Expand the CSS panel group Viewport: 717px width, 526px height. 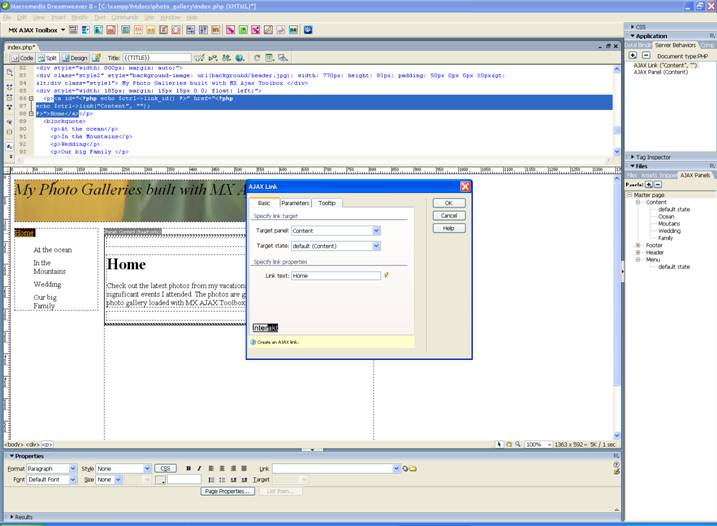click(x=632, y=27)
